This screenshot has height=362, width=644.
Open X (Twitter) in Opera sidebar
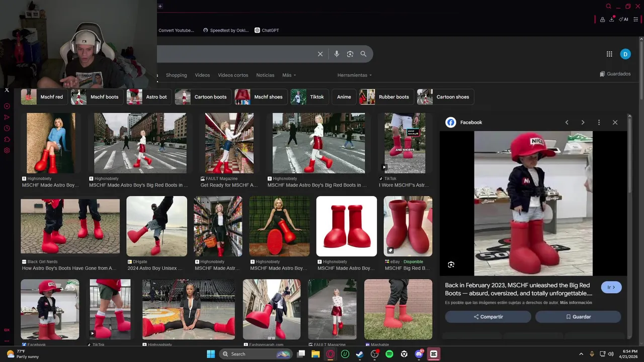[7, 90]
